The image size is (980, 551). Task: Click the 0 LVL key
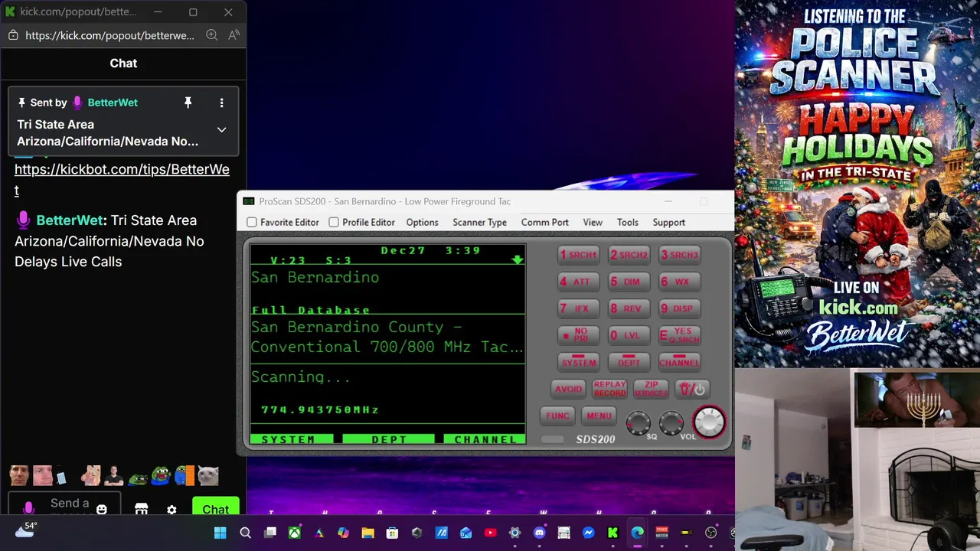pos(629,335)
